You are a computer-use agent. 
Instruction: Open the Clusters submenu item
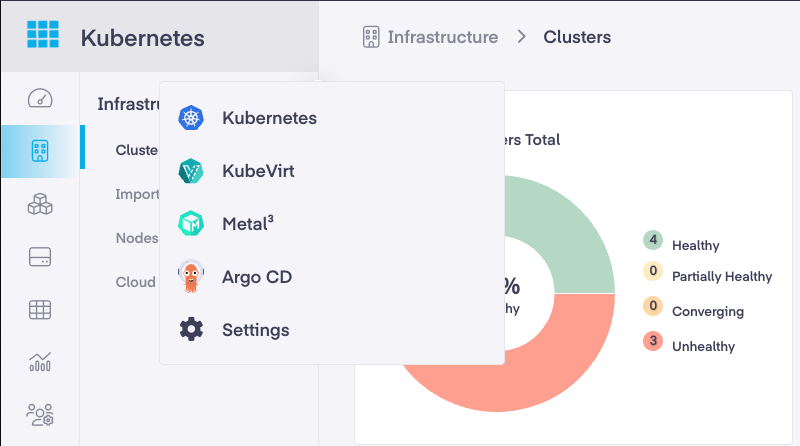(137, 150)
